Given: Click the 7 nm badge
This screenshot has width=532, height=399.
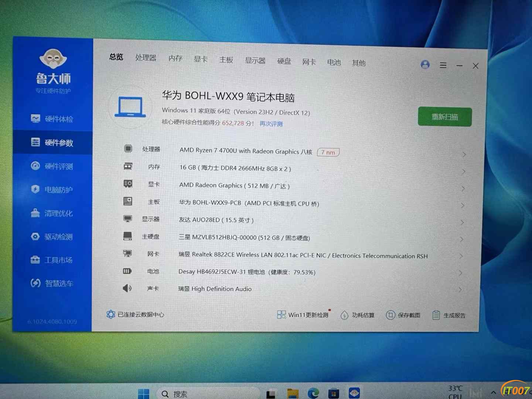Looking at the screenshot, I should tap(328, 152).
